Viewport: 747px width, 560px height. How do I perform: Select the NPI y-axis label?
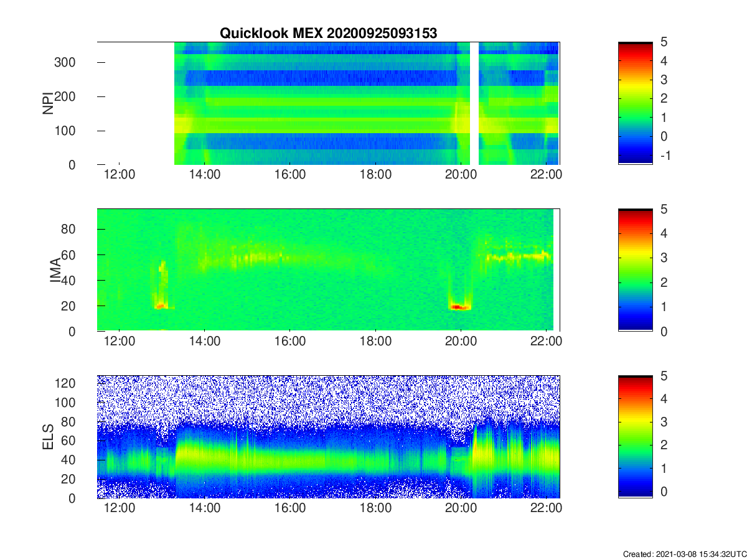pyautogui.click(x=47, y=103)
